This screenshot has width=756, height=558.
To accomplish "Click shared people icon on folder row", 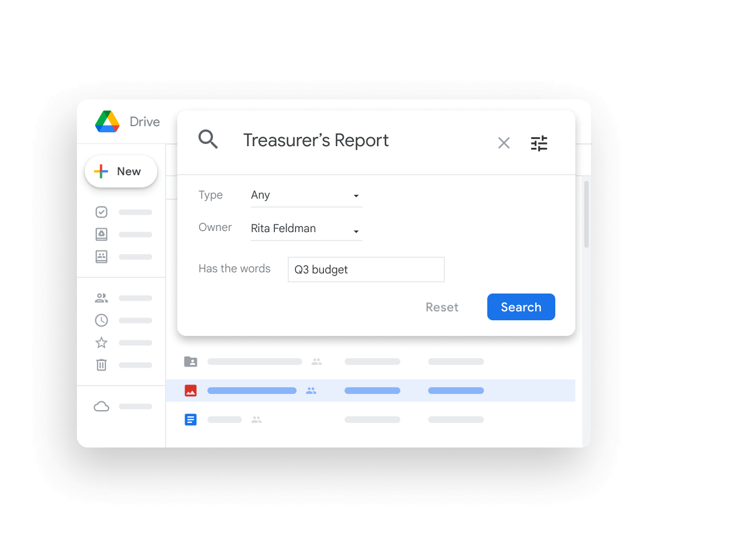I will [317, 362].
